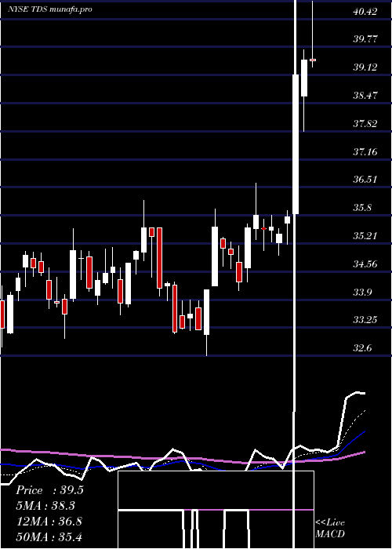Select the 40.42 price axis label
The width and height of the screenshot is (392, 549).
(365, 12)
